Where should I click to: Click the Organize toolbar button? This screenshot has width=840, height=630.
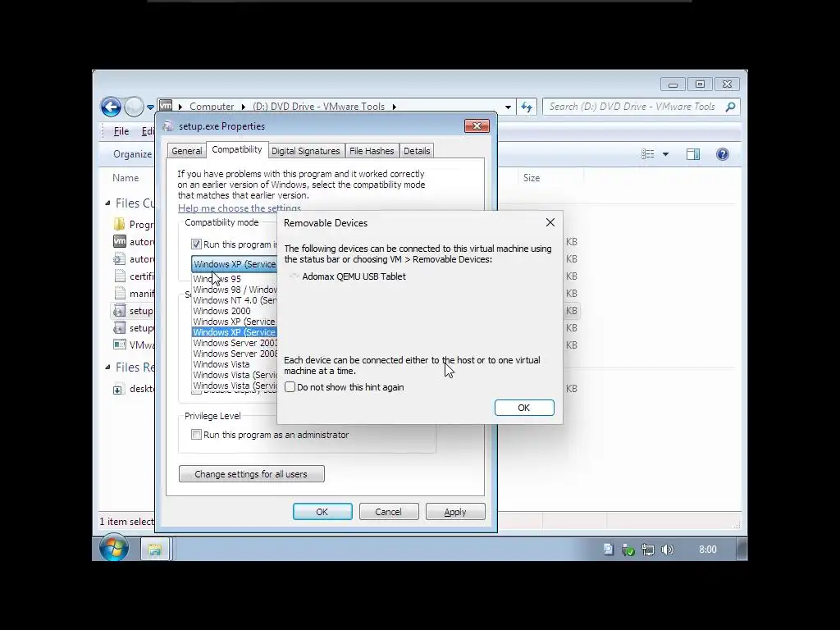tap(132, 154)
